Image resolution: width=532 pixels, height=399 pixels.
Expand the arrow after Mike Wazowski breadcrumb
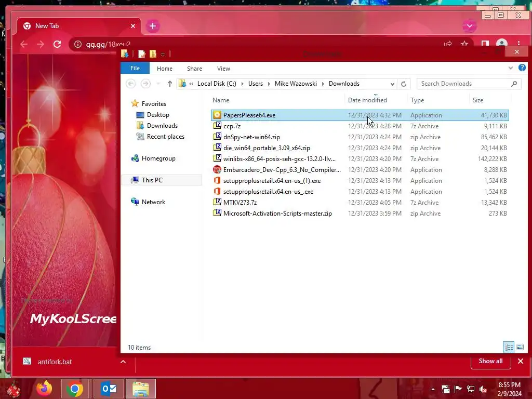pyautogui.click(x=323, y=84)
